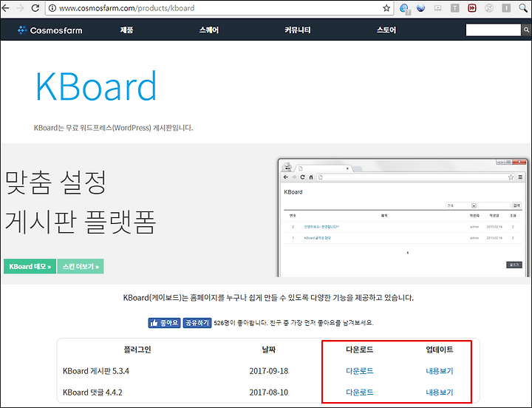Open the 커뮤니티 menu

tap(298, 30)
